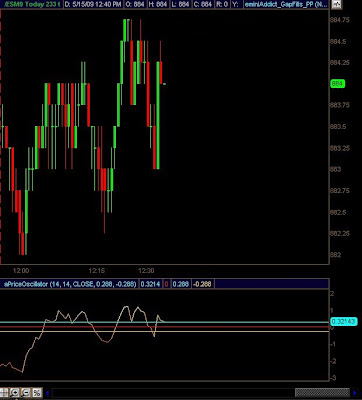Click the cyan 0.32143 oscillator value bubble

[344, 322]
